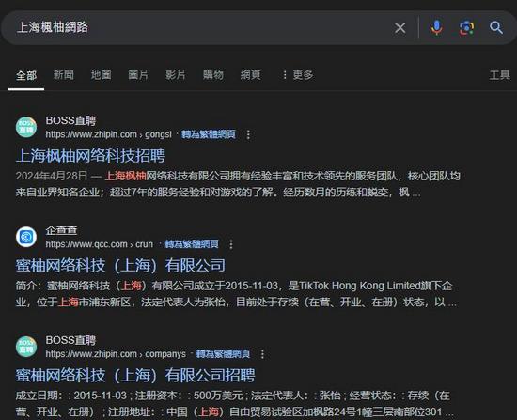Screen dimensions: 517x420
Task: Click BOSS直聘 favicon of first result
Action: [26, 127]
